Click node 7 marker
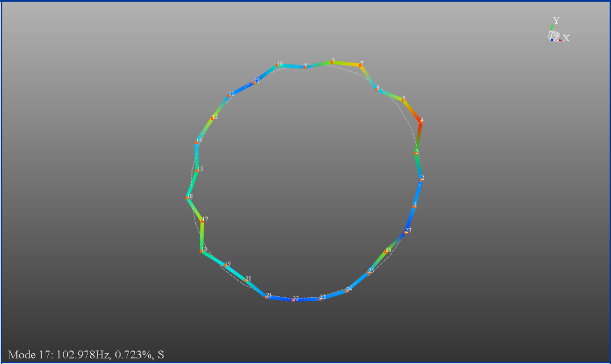611x364 pixels. pyautogui.click(x=360, y=65)
